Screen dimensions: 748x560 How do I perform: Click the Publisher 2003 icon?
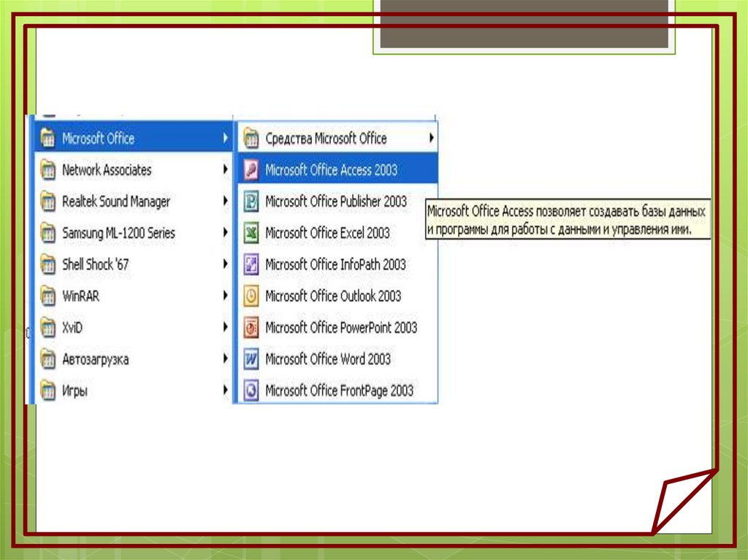click(251, 202)
